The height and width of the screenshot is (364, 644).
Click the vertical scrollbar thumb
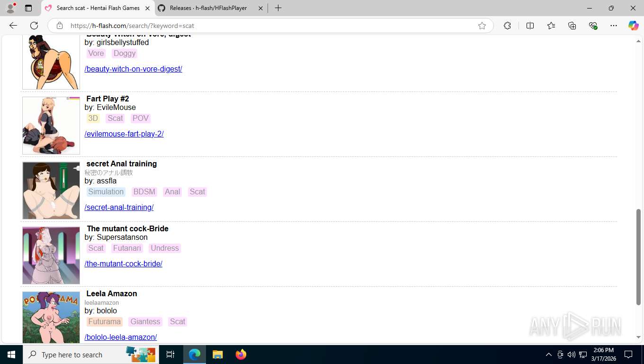point(638,257)
